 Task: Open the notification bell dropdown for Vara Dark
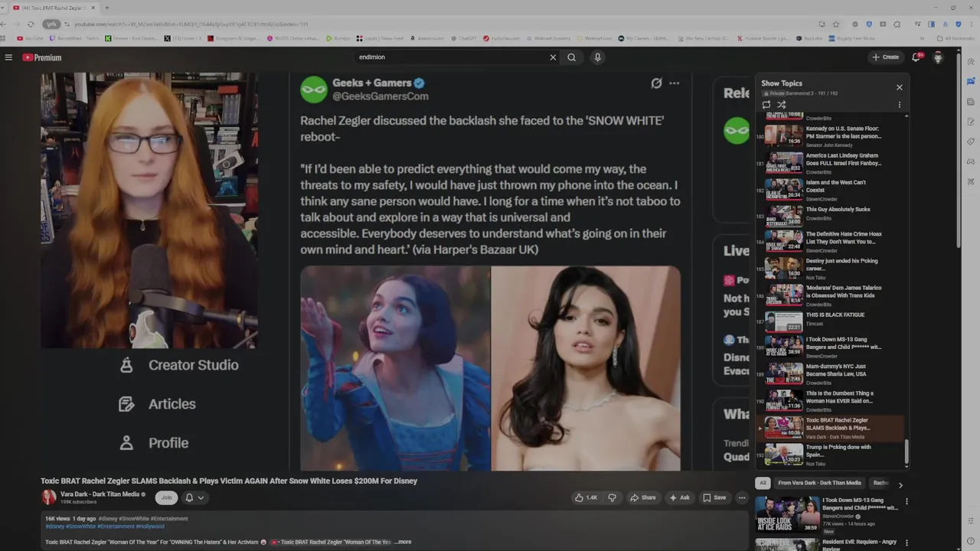tap(194, 497)
